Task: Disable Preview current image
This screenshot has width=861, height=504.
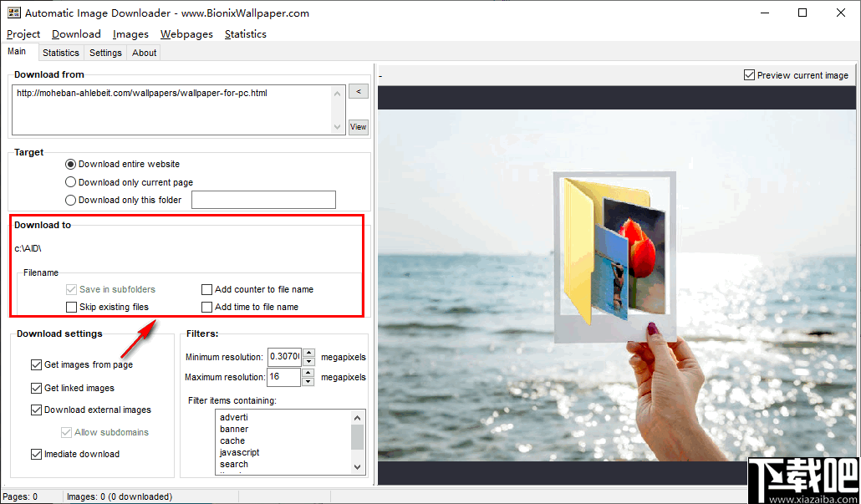Action: tap(749, 74)
